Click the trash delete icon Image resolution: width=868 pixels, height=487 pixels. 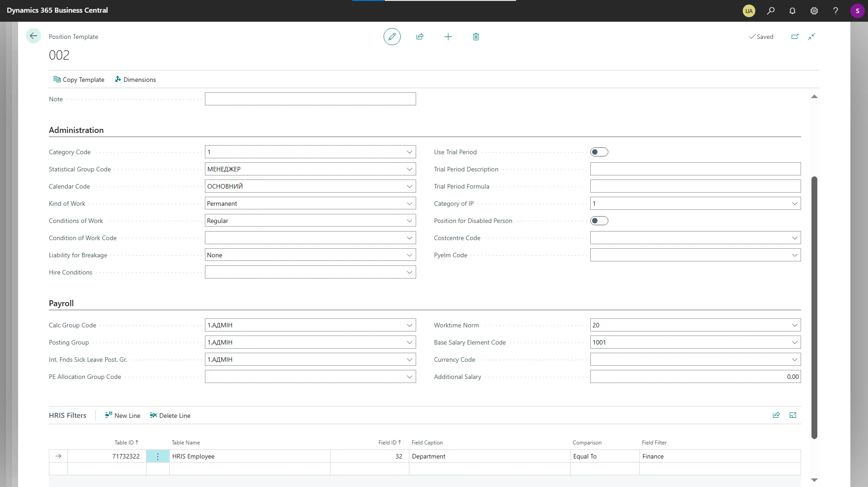[x=476, y=37]
